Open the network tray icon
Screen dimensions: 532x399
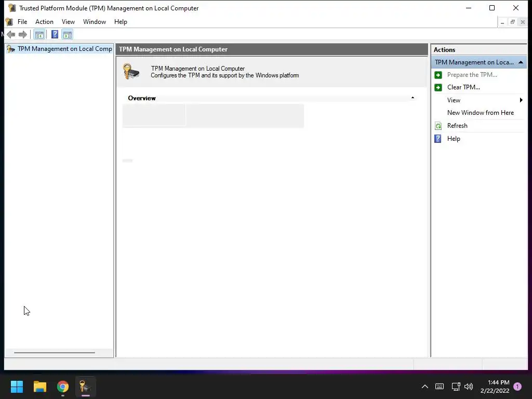pyautogui.click(x=456, y=387)
